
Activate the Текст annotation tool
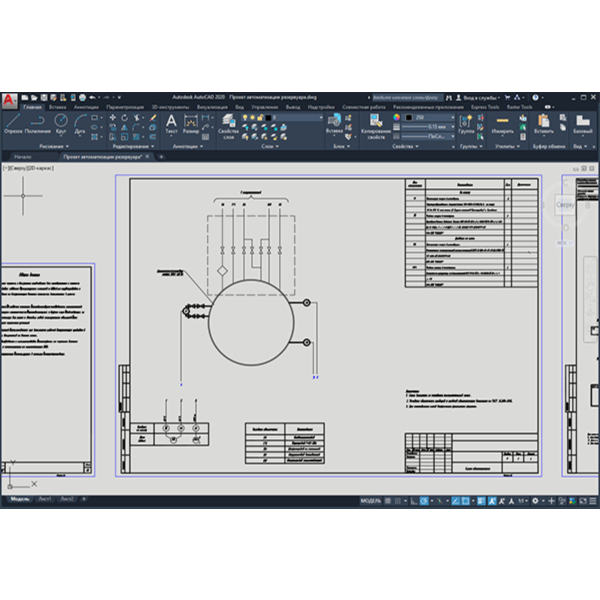[x=171, y=125]
